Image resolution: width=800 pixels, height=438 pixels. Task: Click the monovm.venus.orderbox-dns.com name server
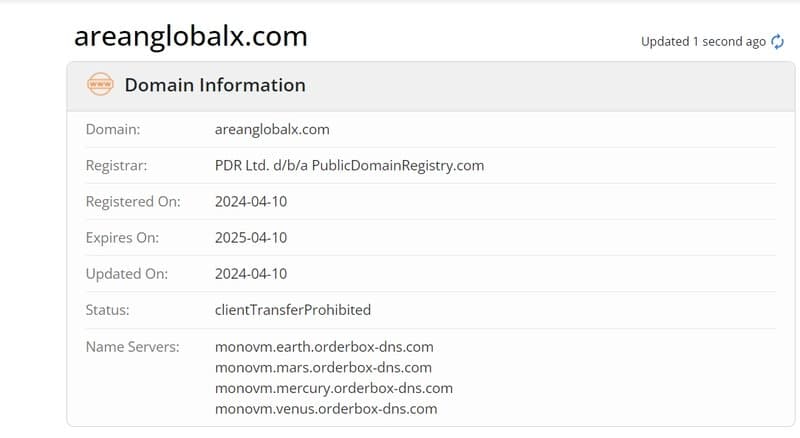point(326,409)
